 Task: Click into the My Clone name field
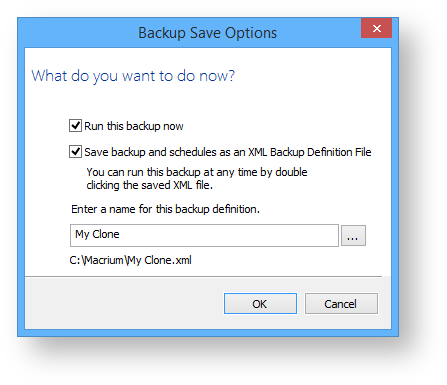(x=204, y=235)
